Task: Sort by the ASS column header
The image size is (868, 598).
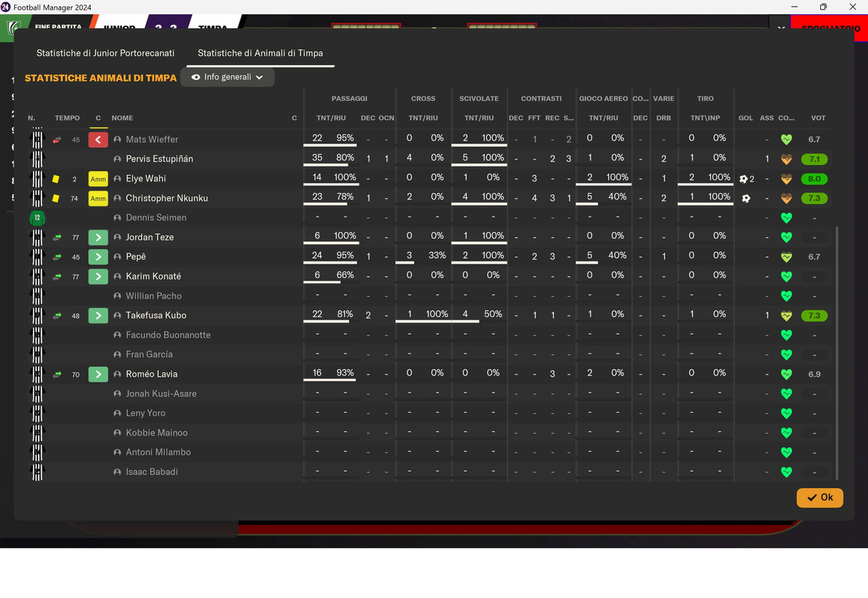Action: (x=767, y=118)
